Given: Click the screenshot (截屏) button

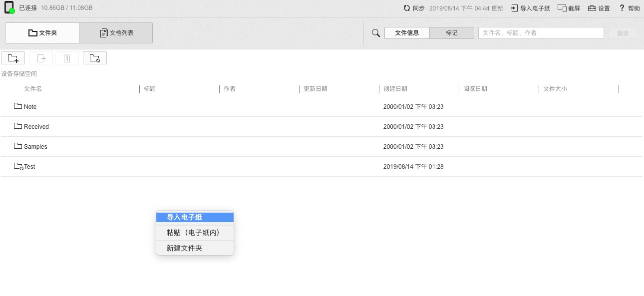Looking at the screenshot, I should click(x=569, y=8).
